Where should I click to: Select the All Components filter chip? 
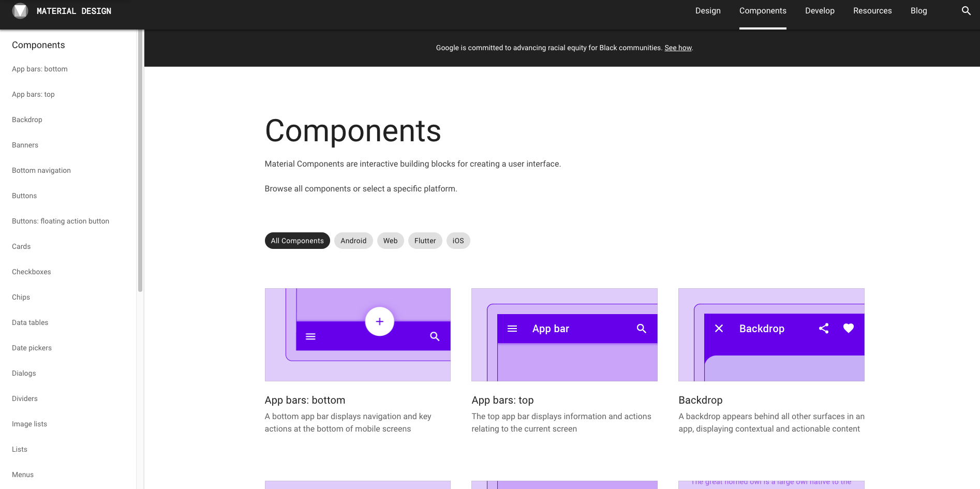click(x=298, y=241)
